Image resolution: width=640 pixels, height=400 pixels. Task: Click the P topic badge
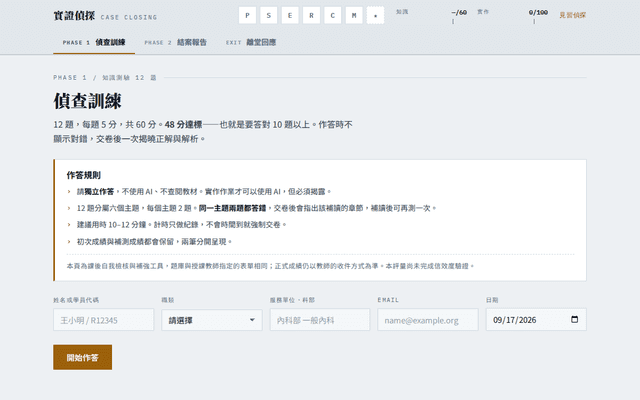click(247, 16)
